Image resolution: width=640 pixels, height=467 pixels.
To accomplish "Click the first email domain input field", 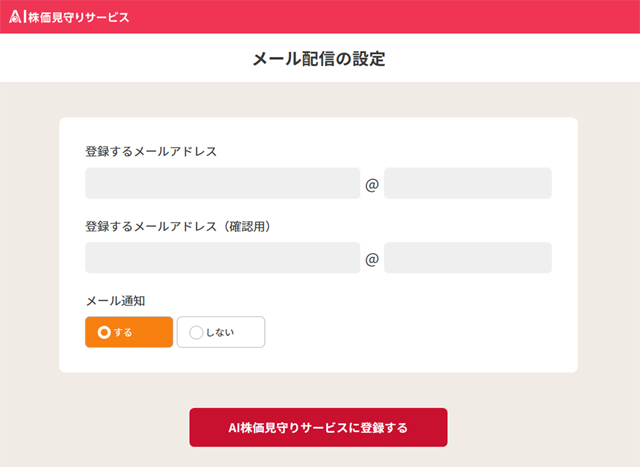I will click(x=467, y=184).
